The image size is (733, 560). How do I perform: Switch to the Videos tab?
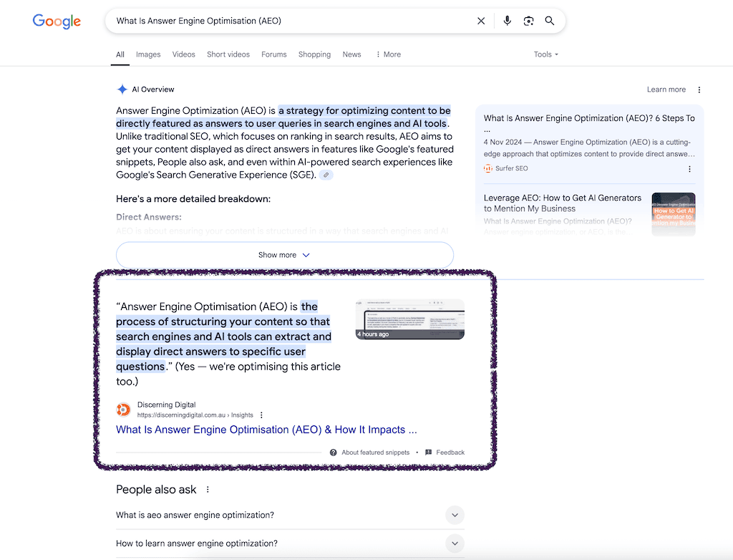click(184, 54)
